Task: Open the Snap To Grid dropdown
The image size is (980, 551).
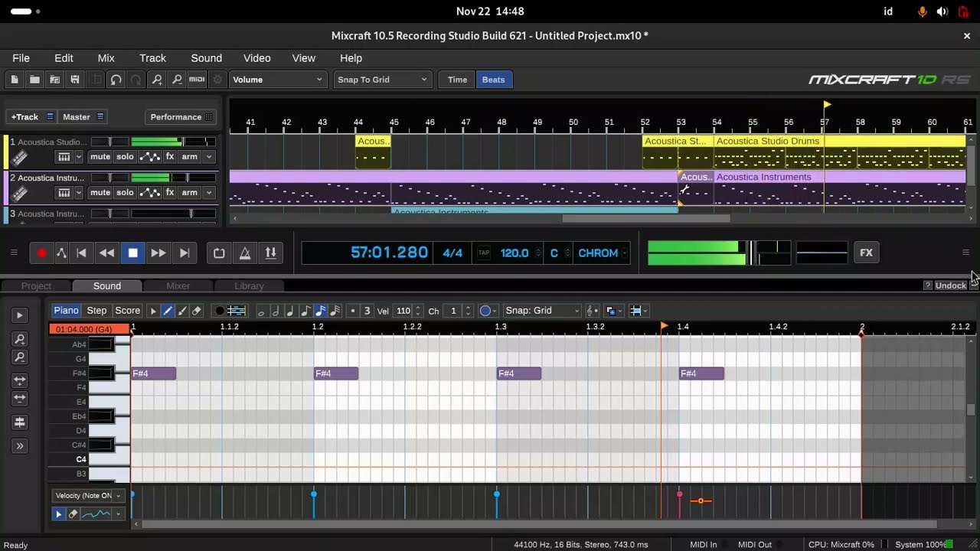Action: tap(382, 80)
